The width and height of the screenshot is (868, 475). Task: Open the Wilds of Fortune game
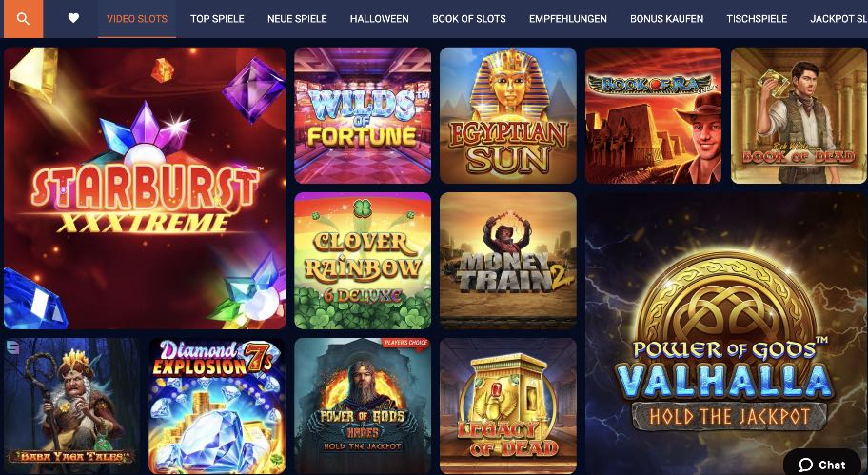pyautogui.click(x=363, y=115)
